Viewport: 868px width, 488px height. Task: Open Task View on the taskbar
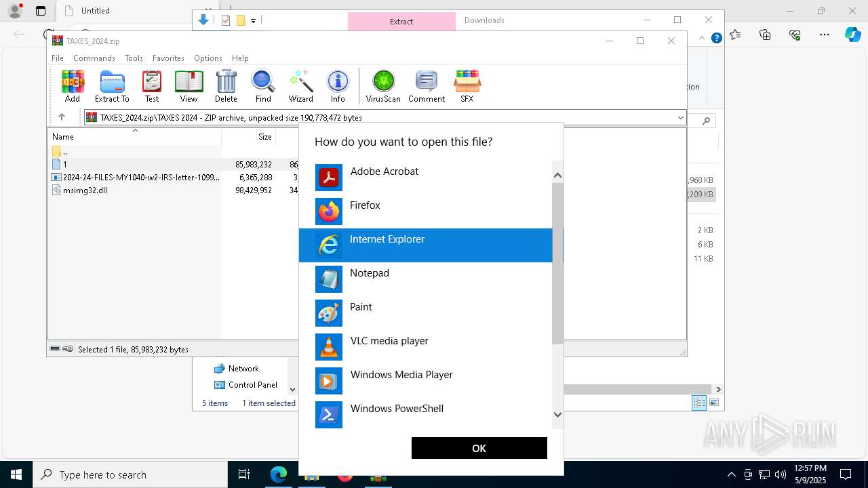[244, 474]
